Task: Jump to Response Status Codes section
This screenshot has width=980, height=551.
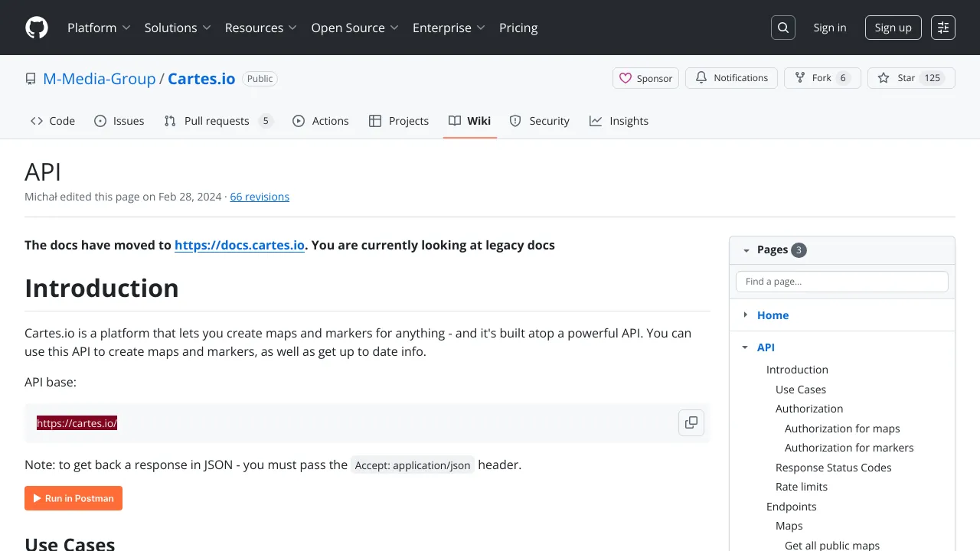Action: click(x=834, y=468)
